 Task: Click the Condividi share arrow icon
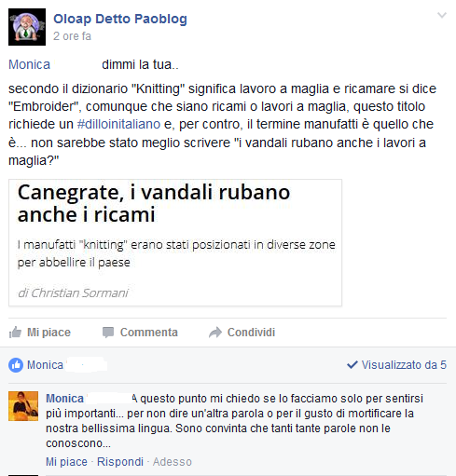tap(215, 333)
